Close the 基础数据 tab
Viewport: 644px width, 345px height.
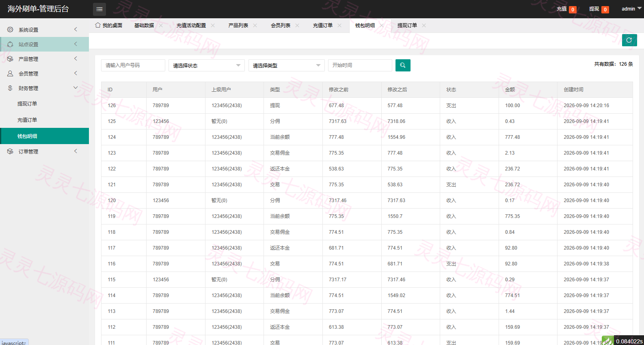[x=161, y=25]
